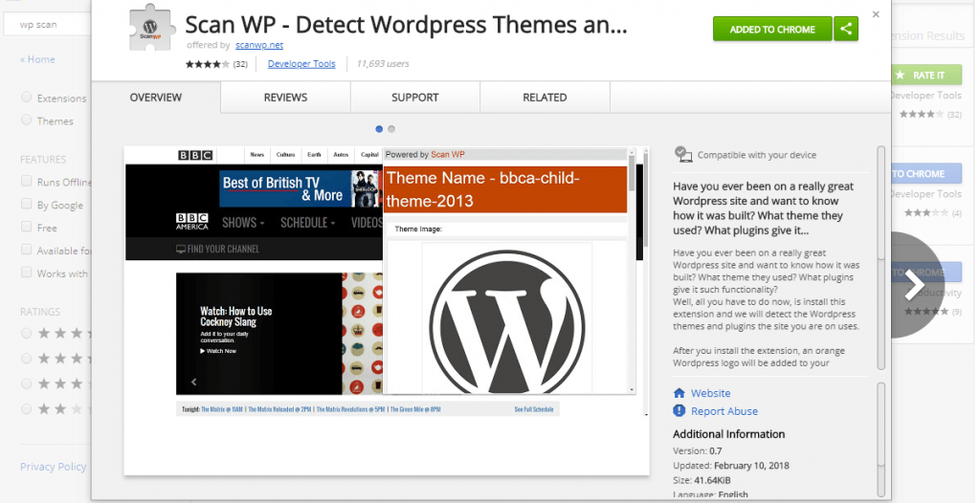Click the green share icon button
Viewport: 980px width, 503px height.
tap(846, 29)
